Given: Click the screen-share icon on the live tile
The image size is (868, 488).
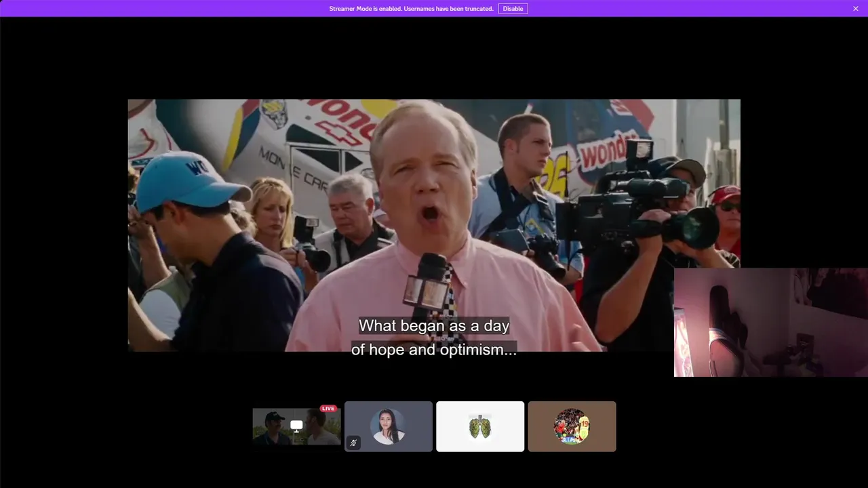Looking at the screenshot, I should click(x=296, y=426).
